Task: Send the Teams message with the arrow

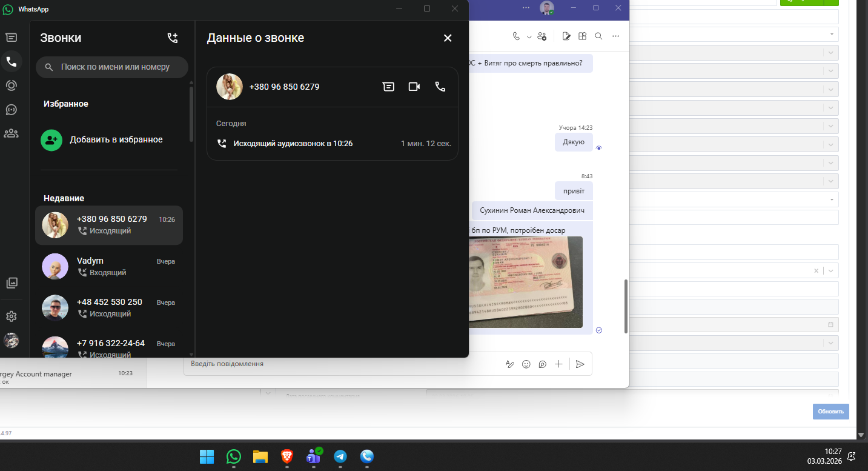Action: click(580, 364)
